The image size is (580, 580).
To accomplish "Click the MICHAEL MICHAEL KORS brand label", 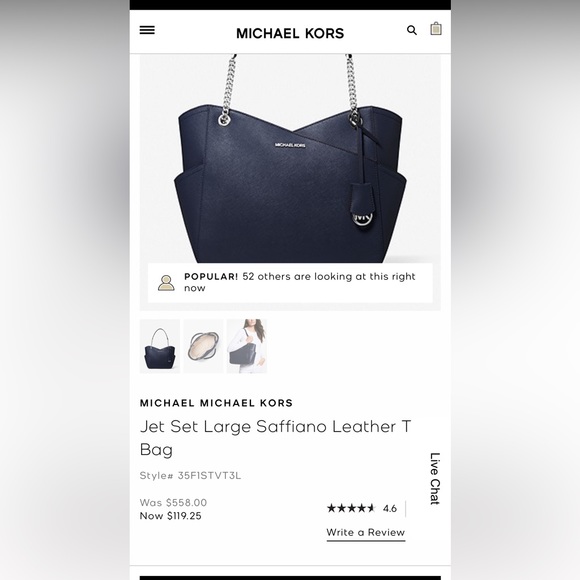I will click(216, 403).
